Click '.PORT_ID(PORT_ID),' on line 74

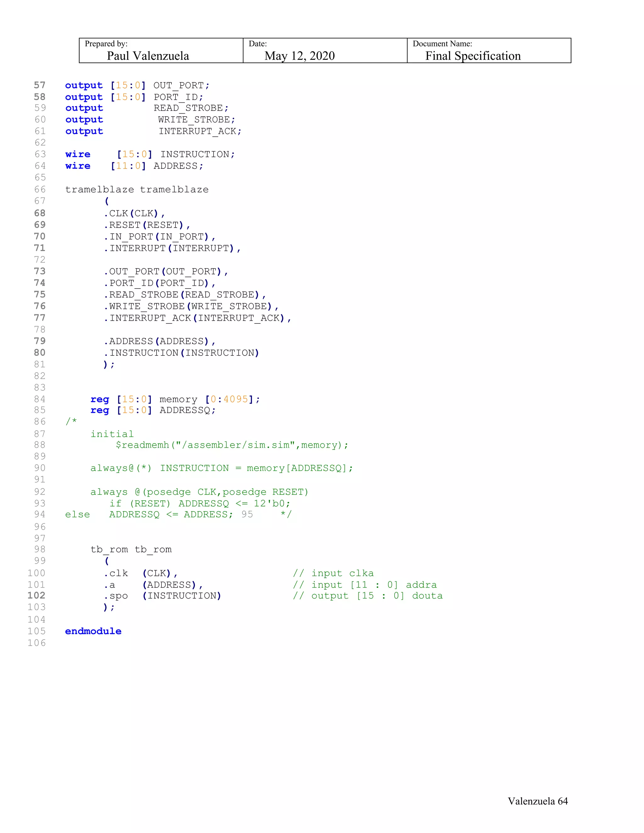click(x=159, y=284)
